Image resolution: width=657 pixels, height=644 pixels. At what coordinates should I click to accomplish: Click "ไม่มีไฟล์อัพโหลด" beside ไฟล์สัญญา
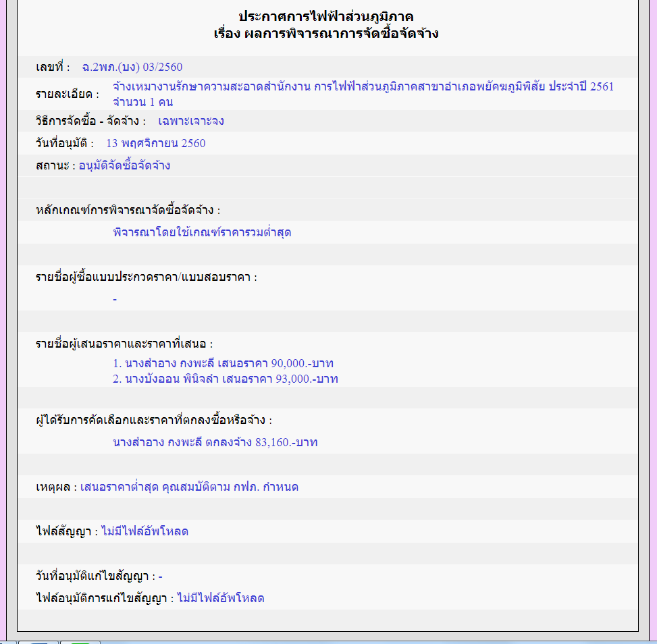145,531
